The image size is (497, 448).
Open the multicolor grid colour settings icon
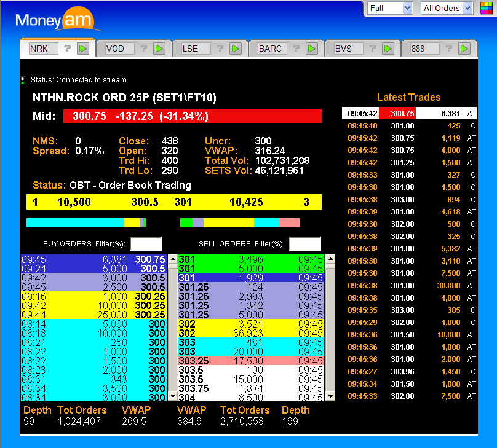tap(487, 8)
